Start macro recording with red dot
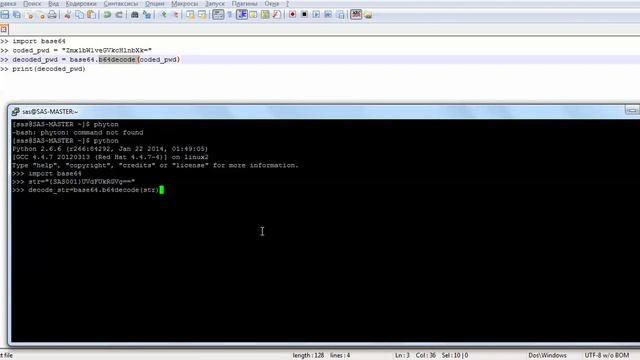The image size is (640, 360). (293, 15)
